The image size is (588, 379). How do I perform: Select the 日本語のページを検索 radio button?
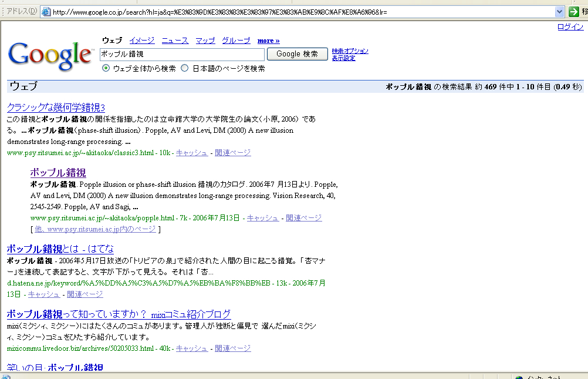point(185,68)
